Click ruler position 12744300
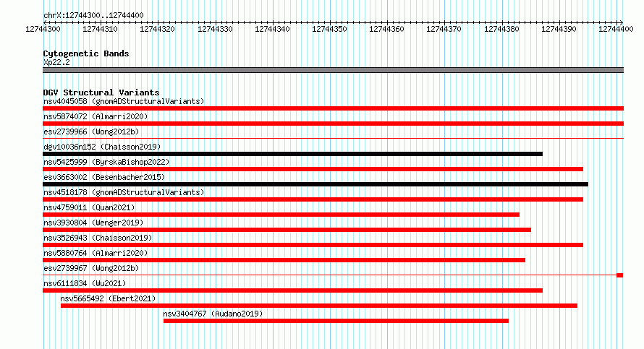 click(x=43, y=29)
